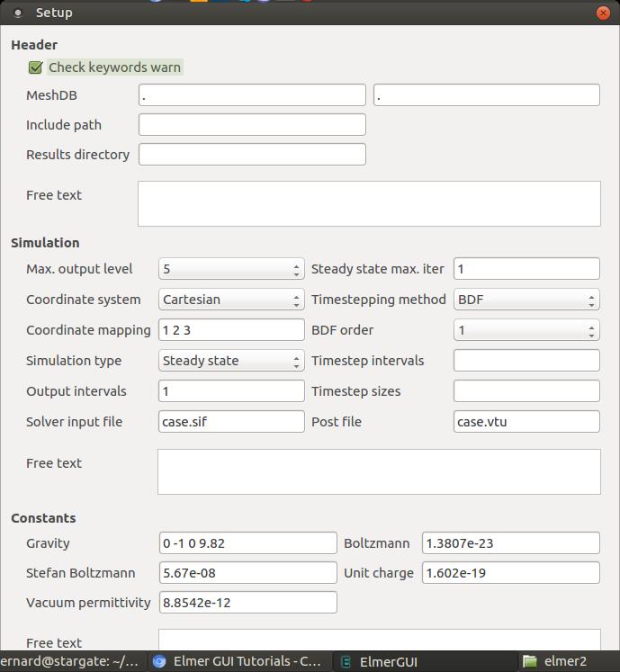Click the Chrome icon in the taskbar
Viewport: 620px width, 672px height.
(160, 661)
